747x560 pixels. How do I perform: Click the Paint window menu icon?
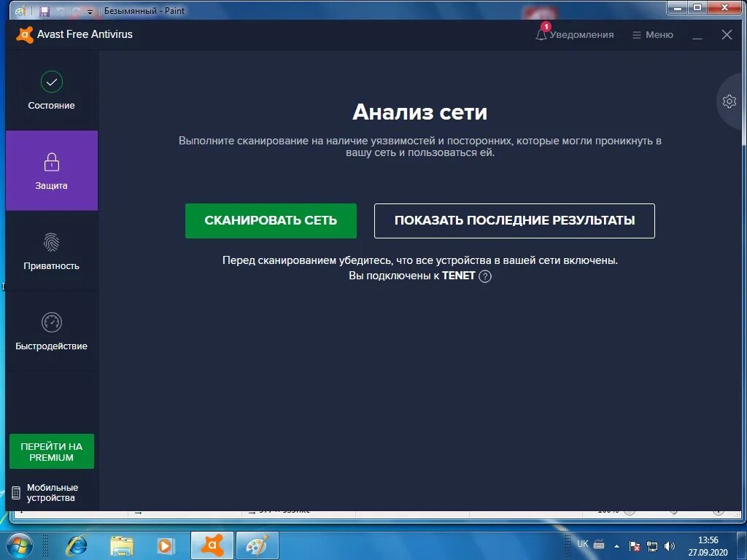pyautogui.click(x=20, y=11)
